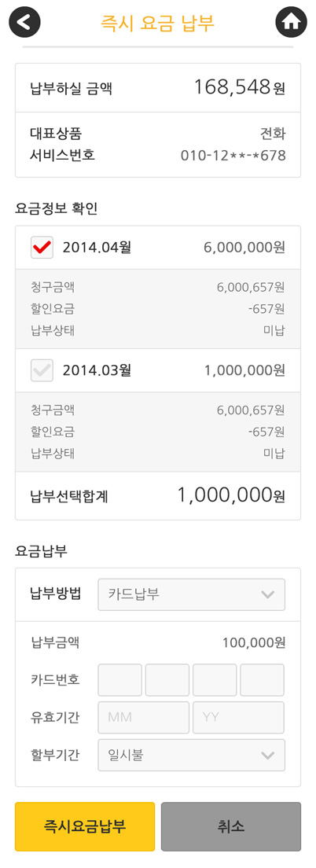Check the 2014.03월 bill checkbox

point(42,370)
